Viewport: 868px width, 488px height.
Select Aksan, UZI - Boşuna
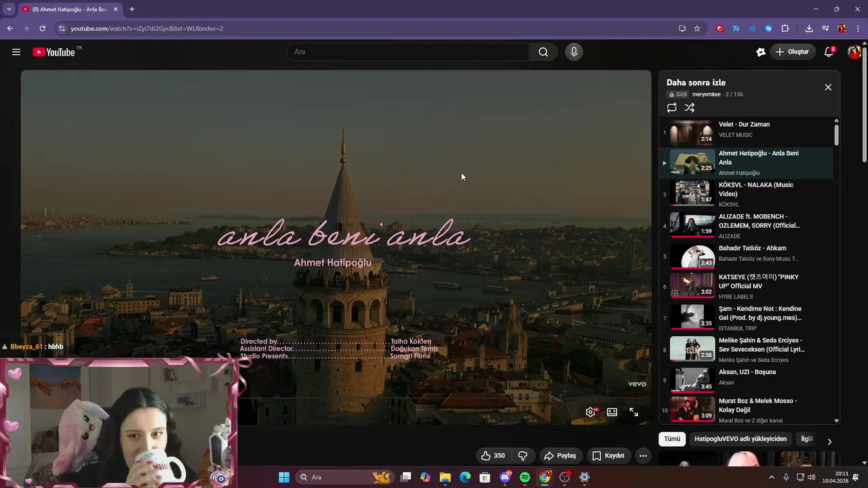(746, 380)
